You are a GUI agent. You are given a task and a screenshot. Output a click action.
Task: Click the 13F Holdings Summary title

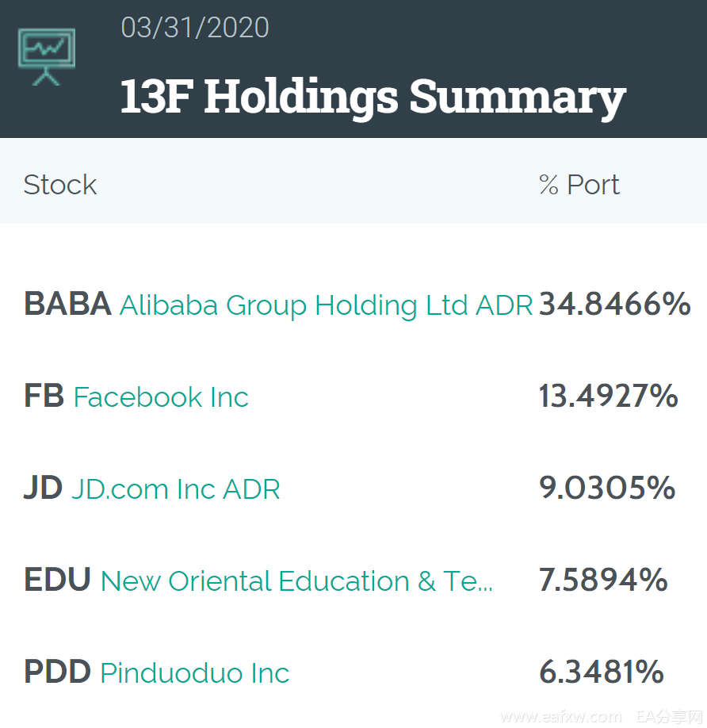[373, 96]
